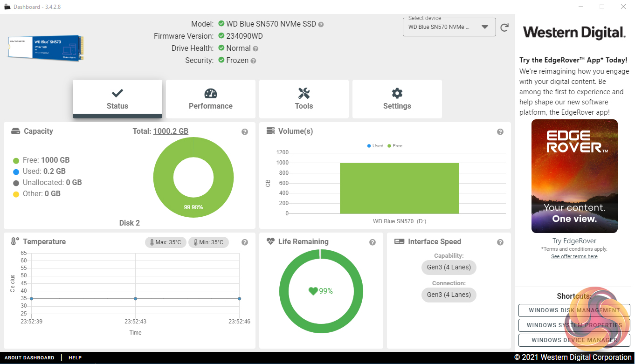Open the Settings tab

coord(397,99)
